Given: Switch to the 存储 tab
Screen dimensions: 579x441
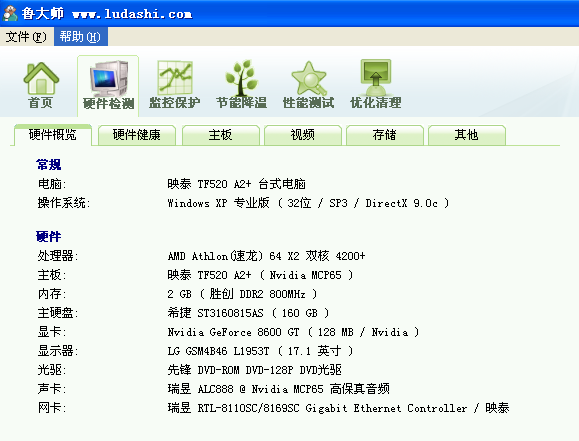Looking at the screenshot, I should point(384,135).
